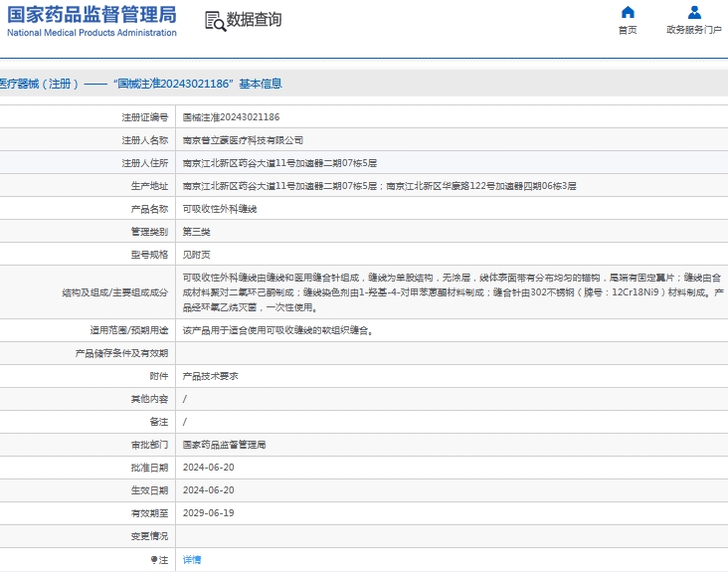Click the 附件 label
This screenshot has height=572, width=728.
coord(159,376)
